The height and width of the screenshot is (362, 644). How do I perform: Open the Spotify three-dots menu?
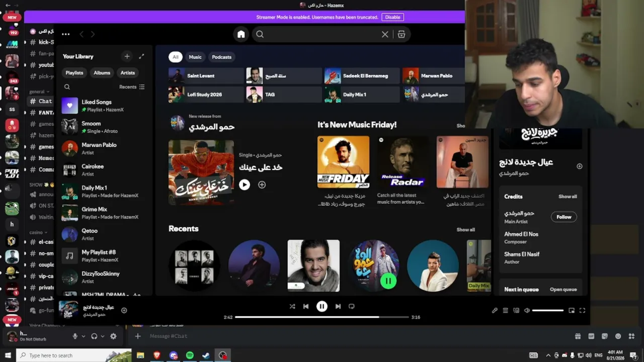[x=65, y=34]
